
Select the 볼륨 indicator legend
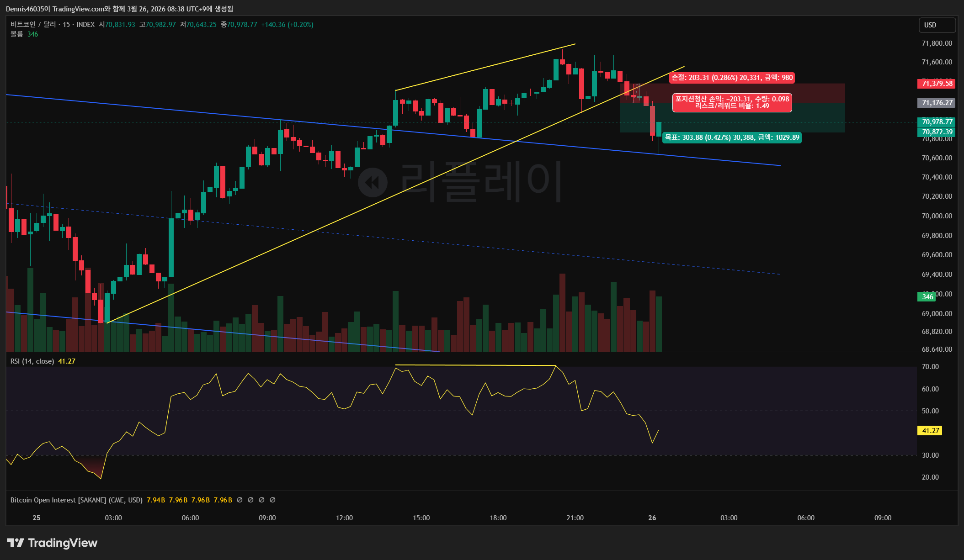click(x=17, y=34)
